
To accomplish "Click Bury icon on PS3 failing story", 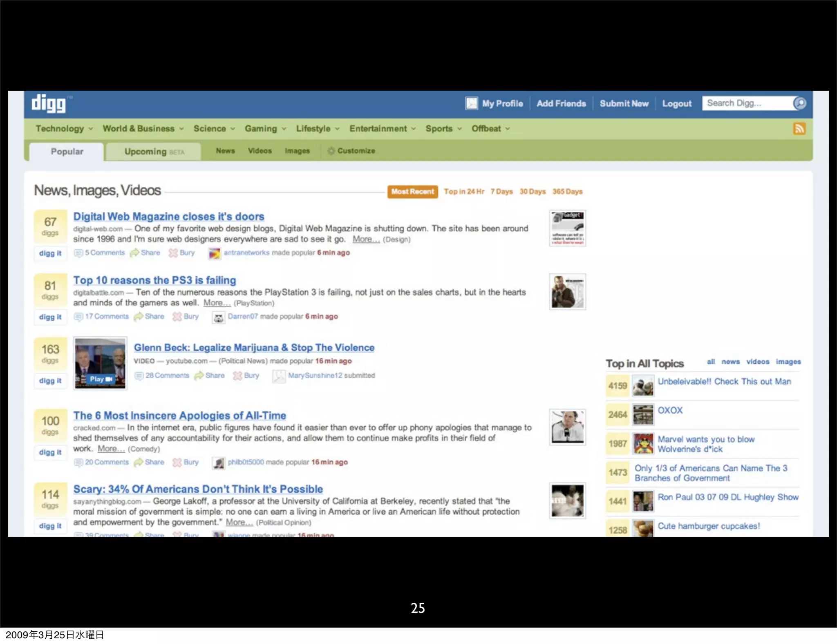I will click(177, 317).
